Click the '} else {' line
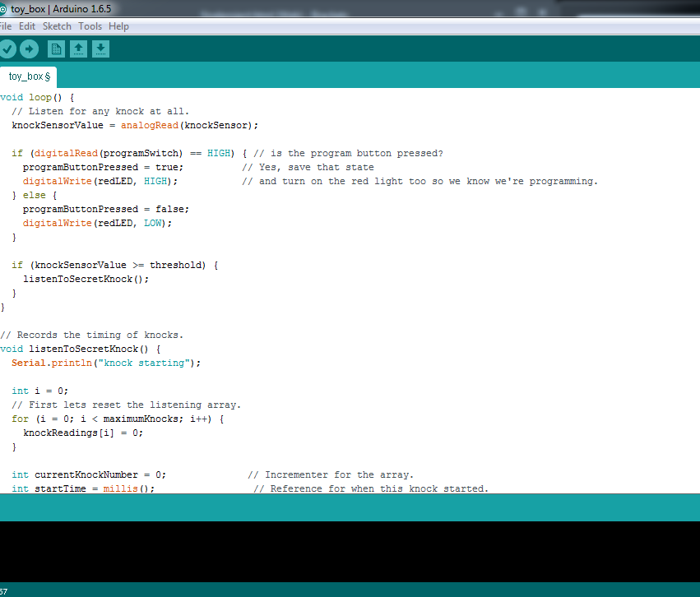 coord(35,196)
